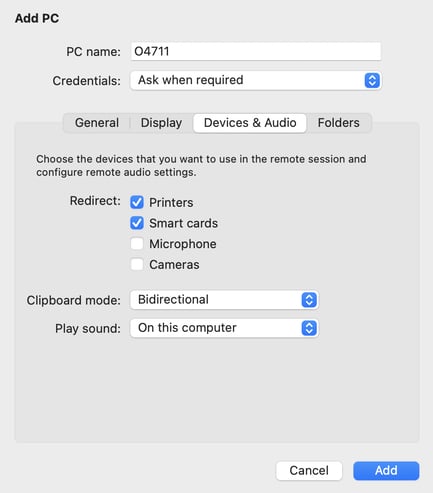Click the PC name: label
Image resolution: width=433 pixels, height=493 pixels.
point(93,52)
